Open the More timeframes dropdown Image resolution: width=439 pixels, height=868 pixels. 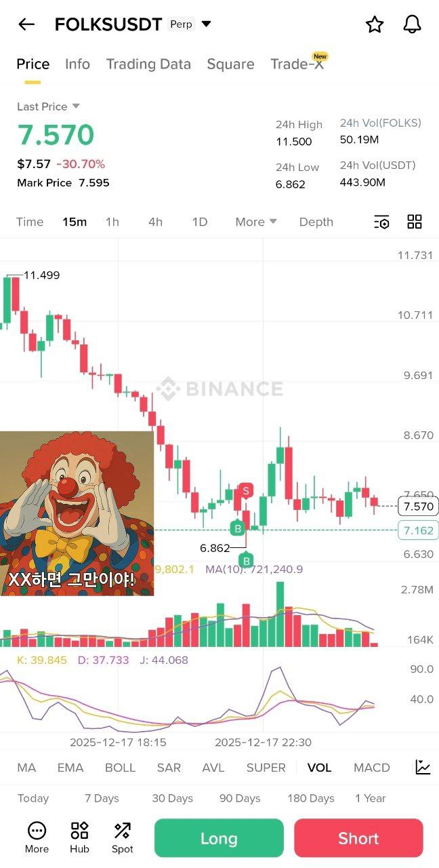256,222
